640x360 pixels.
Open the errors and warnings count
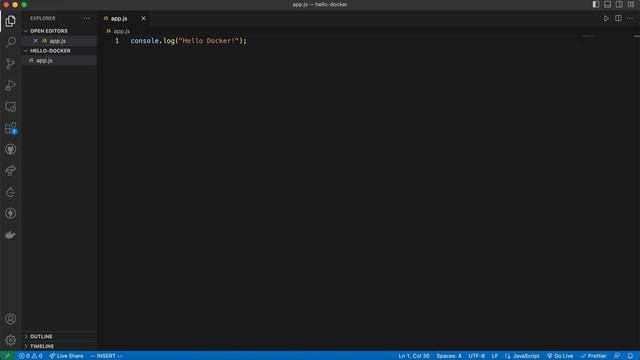coord(31,356)
